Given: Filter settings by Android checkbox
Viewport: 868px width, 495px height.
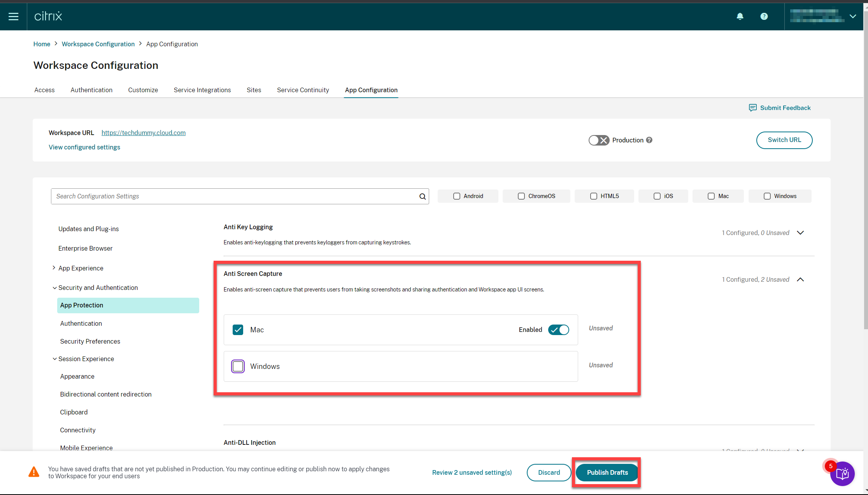Looking at the screenshot, I should click(457, 196).
